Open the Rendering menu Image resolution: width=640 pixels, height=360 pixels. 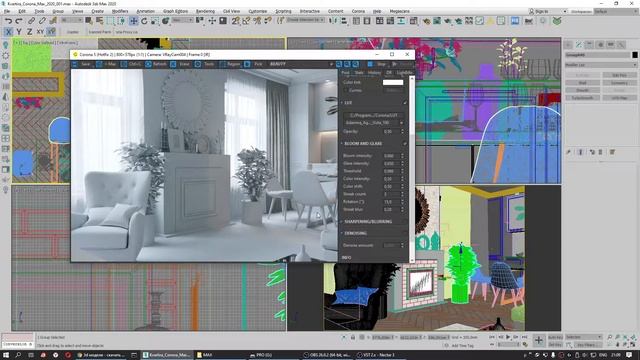click(205, 11)
